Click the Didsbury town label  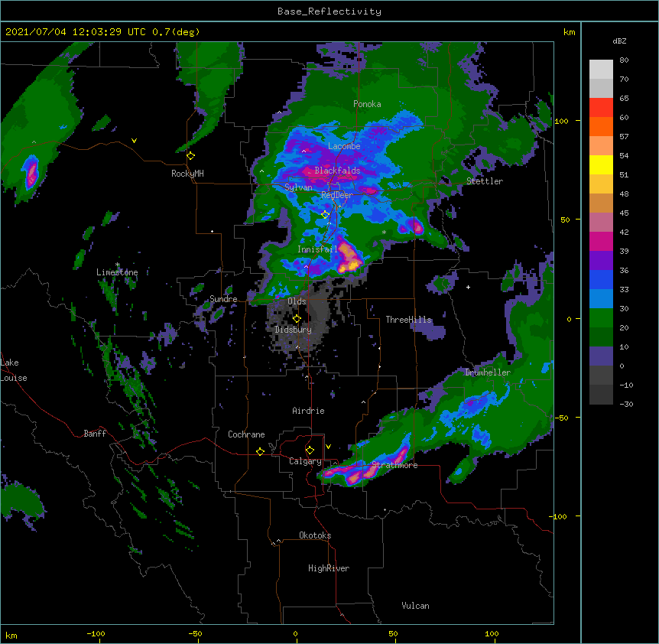[294, 330]
